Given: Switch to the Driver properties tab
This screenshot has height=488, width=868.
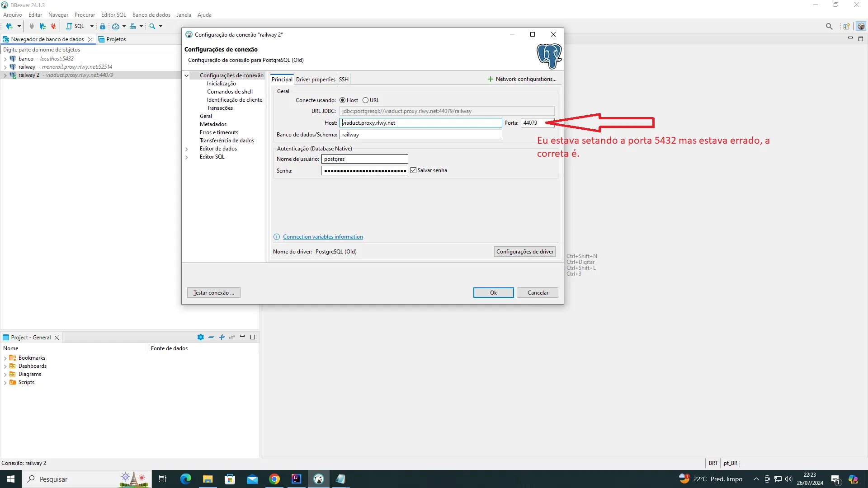Looking at the screenshot, I should pyautogui.click(x=316, y=80).
